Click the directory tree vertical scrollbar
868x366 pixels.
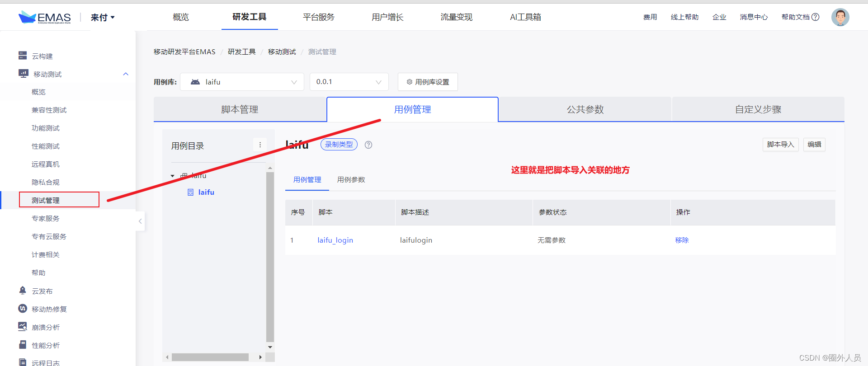pyautogui.click(x=270, y=257)
